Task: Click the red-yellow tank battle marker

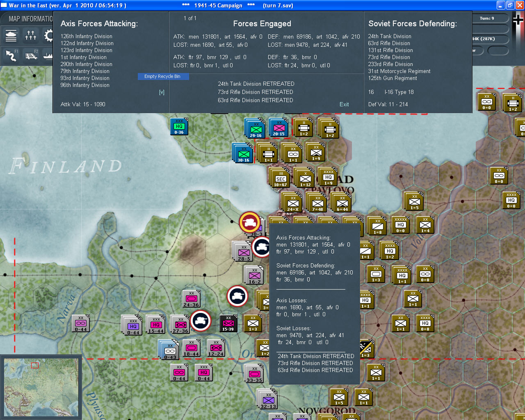Action: 249,222
